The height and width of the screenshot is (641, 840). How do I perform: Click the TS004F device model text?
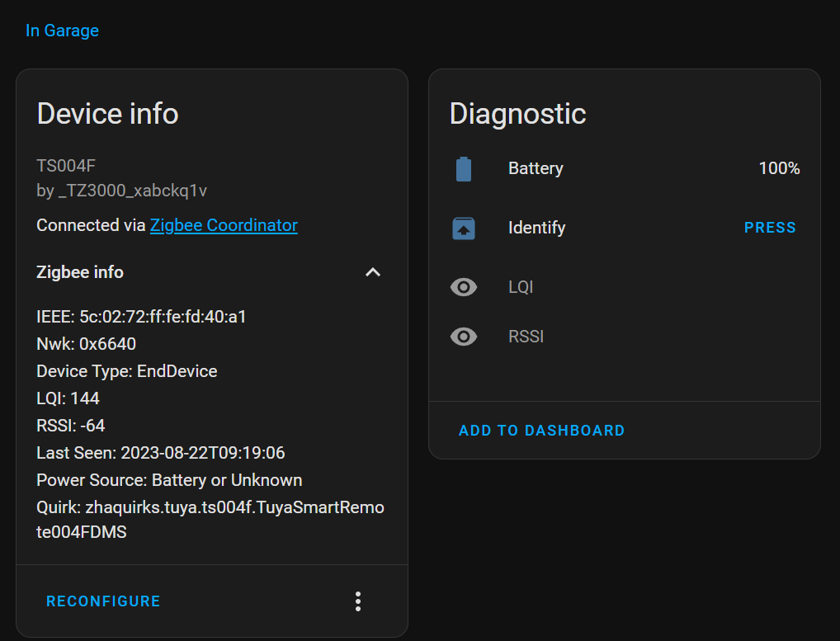point(66,167)
